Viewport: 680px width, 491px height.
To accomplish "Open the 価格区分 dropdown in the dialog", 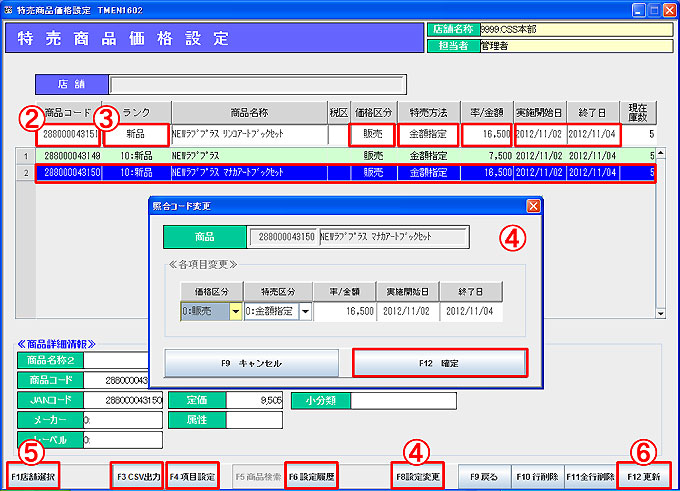I will pos(236,312).
